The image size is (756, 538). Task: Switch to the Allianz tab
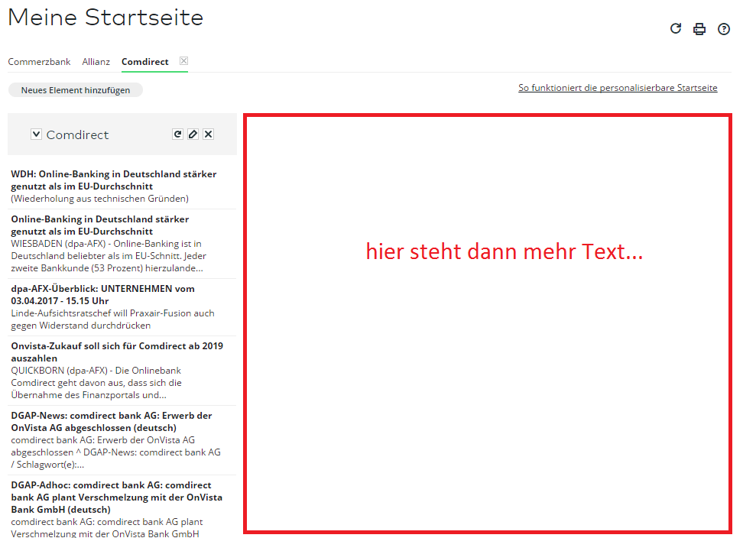96,61
